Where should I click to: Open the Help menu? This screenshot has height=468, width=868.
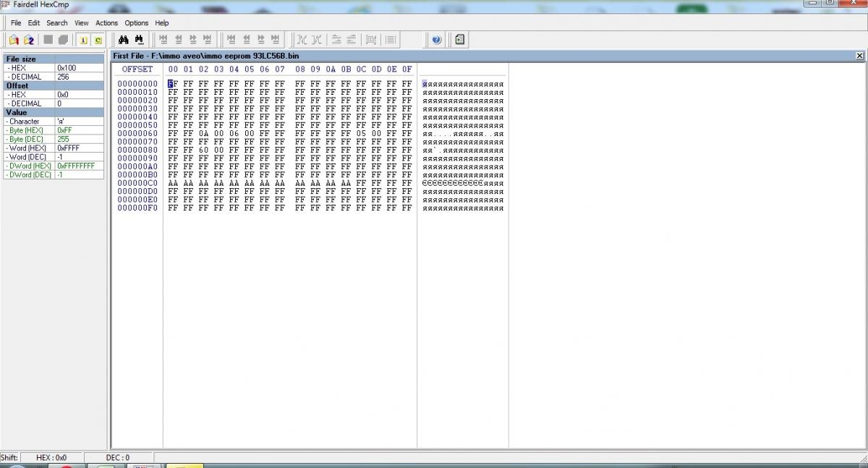pos(161,23)
